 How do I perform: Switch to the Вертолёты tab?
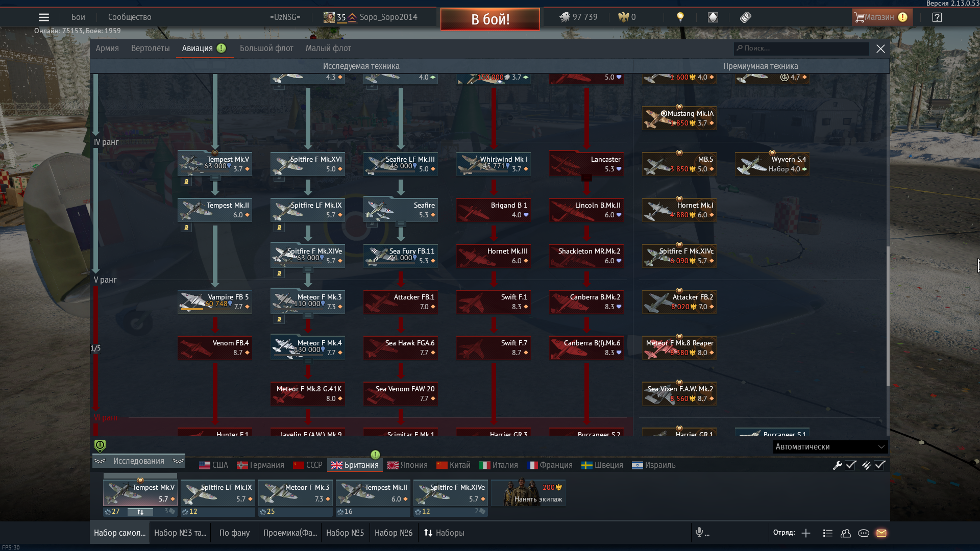(x=151, y=48)
